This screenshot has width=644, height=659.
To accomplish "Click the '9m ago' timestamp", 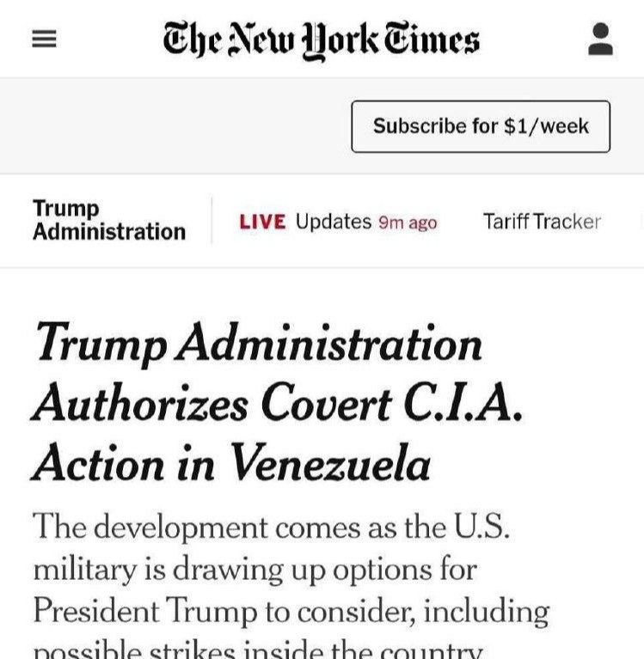I will [408, 223].
